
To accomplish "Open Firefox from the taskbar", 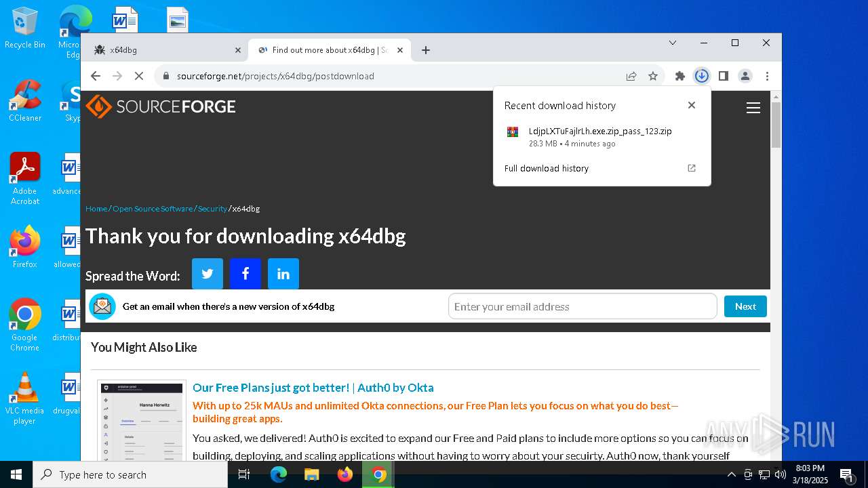I will [x=345, y=474].
